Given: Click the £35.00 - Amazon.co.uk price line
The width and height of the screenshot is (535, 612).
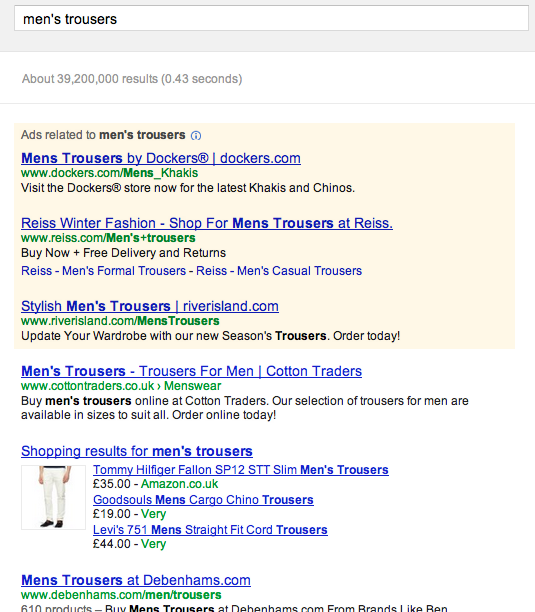Looking at the screenshot, I should coord(155,484).
